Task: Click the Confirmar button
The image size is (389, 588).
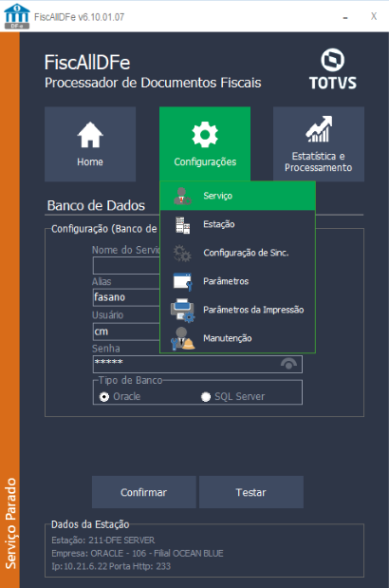Action: (x=144, y=492)
